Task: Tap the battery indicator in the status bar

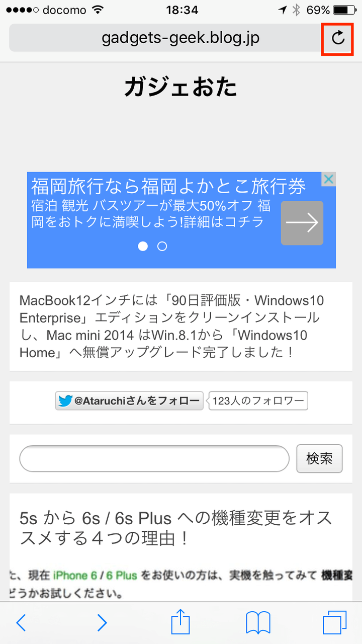Action: tap(344, 10)
